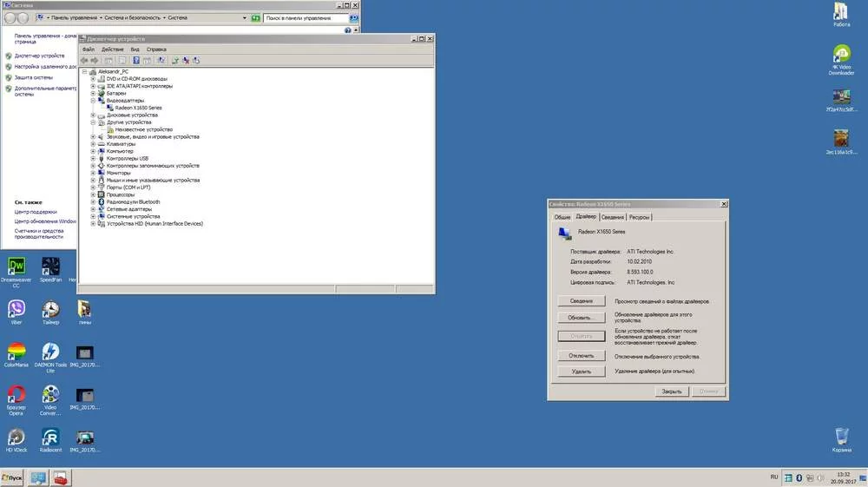Open the Dreamweaver CC desktop shortcut
The height and width of the screenshot is (487, 868).
16,271
